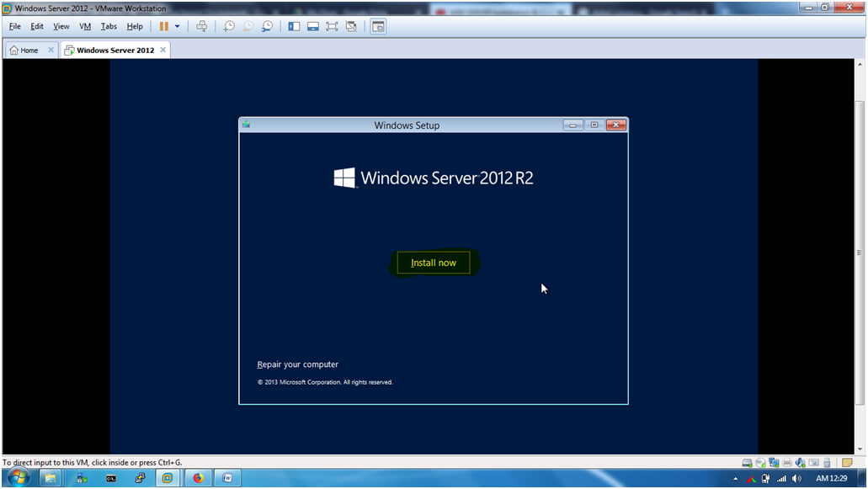Image resolution: width=868 pixels, height=489 pixels.
Task: Click the scroll up arrow of VM view
Action: coord(860,64)
